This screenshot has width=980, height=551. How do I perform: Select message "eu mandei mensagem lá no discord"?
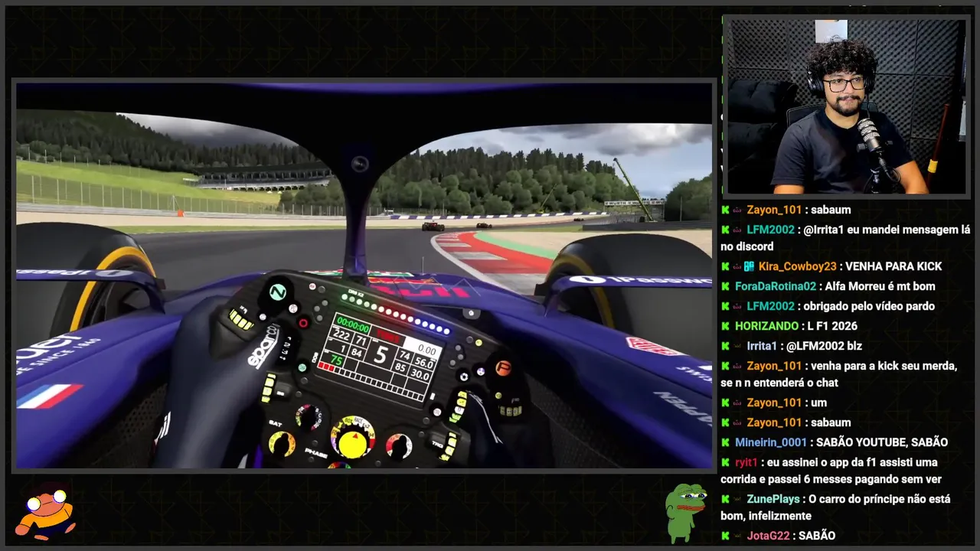pos(845,238)
